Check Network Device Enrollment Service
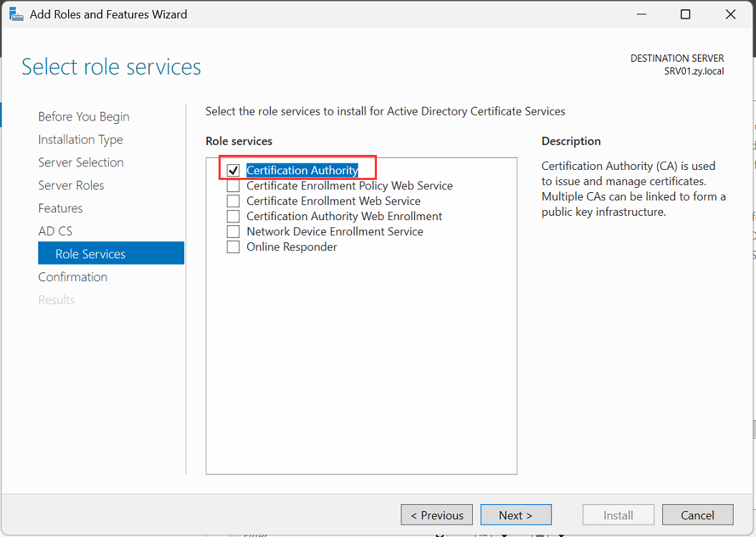Viewport: 756px width, 537px height. (x=233, y=232)
